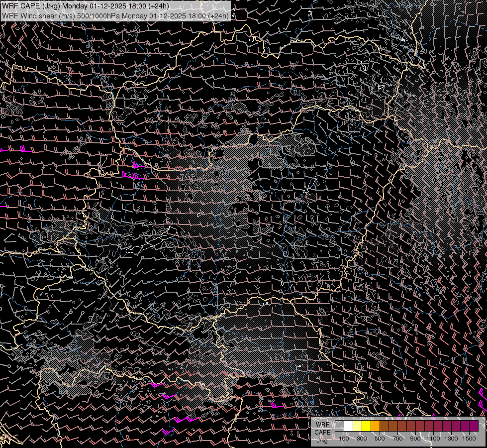This screenshot has width=487, height=448.
Task: Click the legend label 1500
Action: [x=469, y=439]
